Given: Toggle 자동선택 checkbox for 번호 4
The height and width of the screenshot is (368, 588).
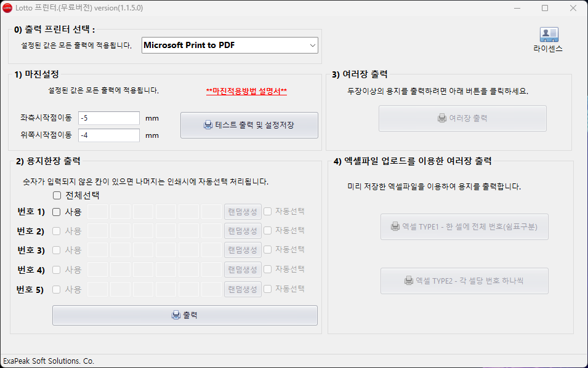Looking at the screenshot, I should coord(268,269).
